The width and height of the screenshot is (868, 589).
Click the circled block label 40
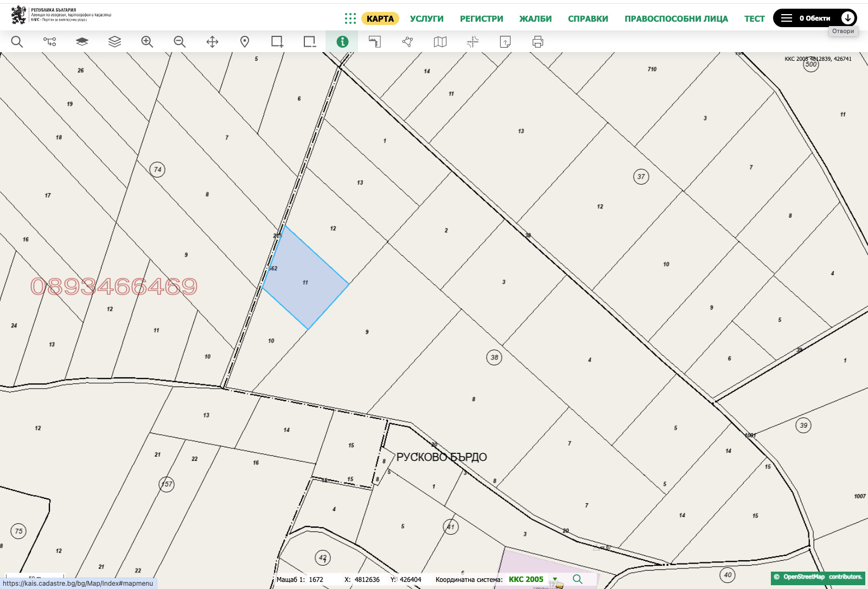727,575
